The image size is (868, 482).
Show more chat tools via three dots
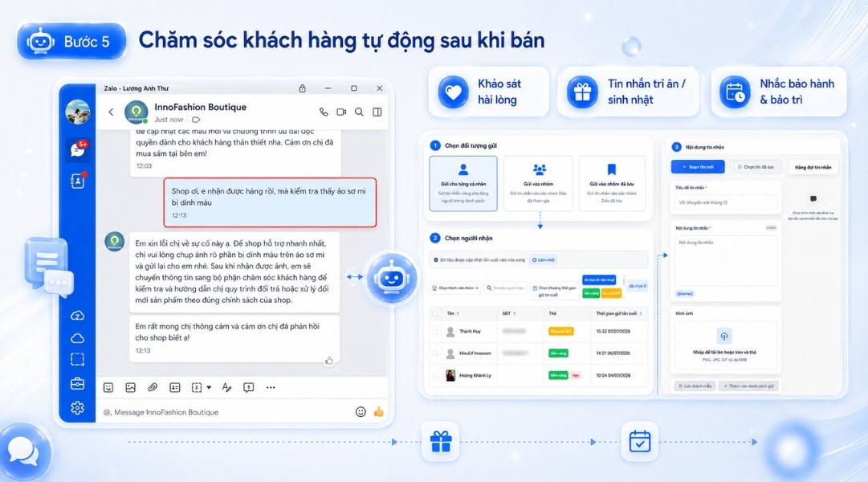(x=271, y=387)
